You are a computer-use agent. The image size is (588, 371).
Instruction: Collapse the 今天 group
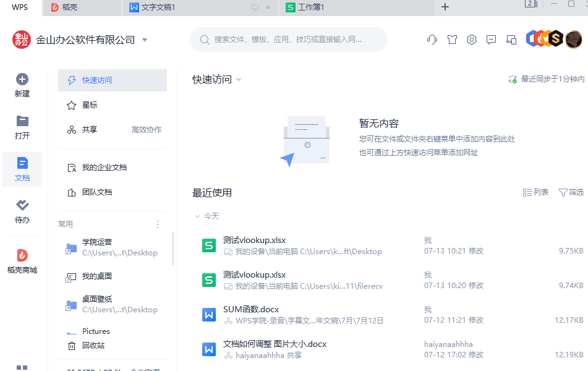[197, 216]
